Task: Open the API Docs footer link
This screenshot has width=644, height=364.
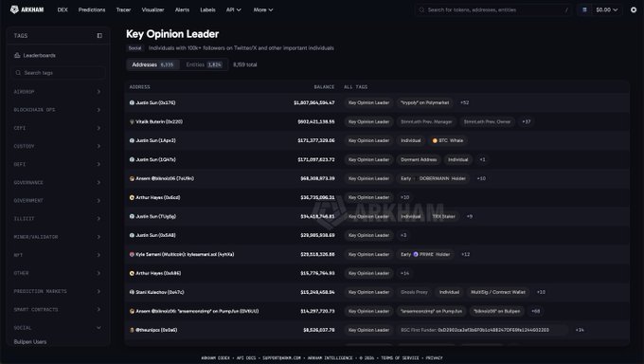Action: click(x=246, y=357)
